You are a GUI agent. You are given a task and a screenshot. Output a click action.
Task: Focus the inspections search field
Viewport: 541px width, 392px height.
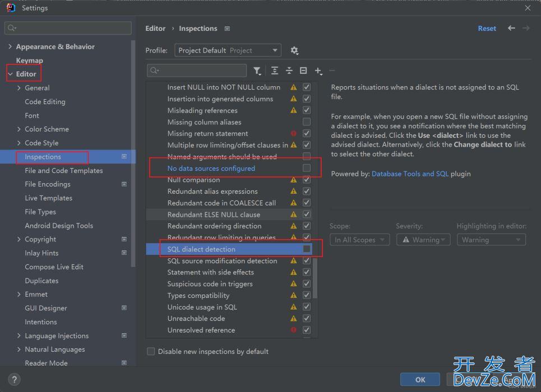[197, 71]
